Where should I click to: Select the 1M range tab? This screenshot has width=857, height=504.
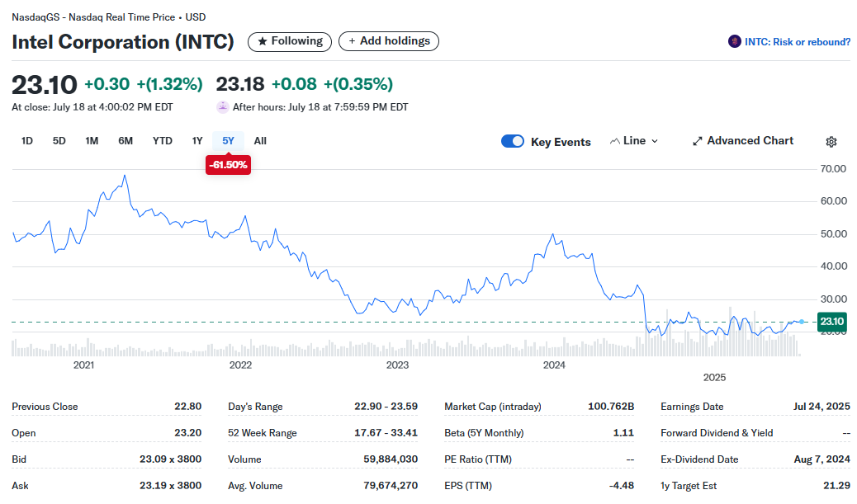[92, 141]
